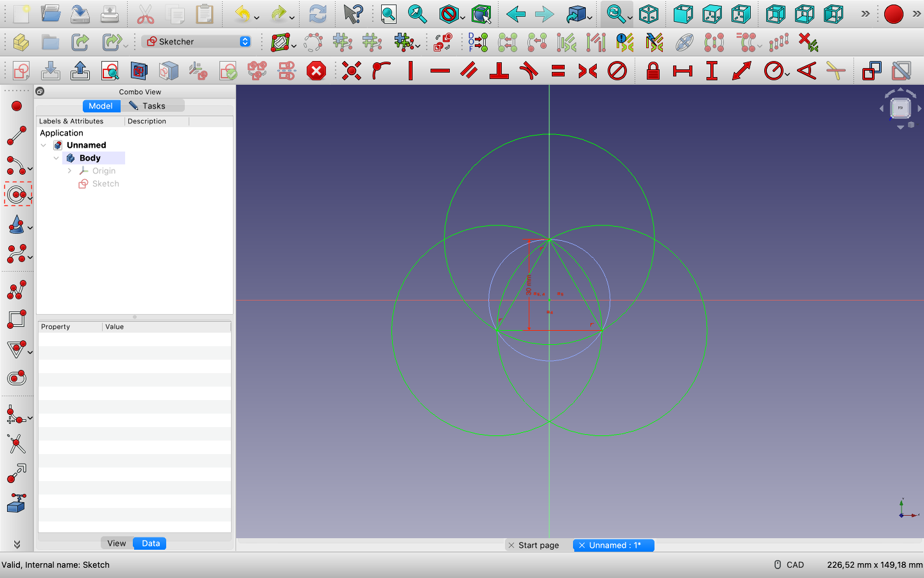
Task: Switch to the Tasks tab
Action: pyautogui.click(x=153, y=105)
